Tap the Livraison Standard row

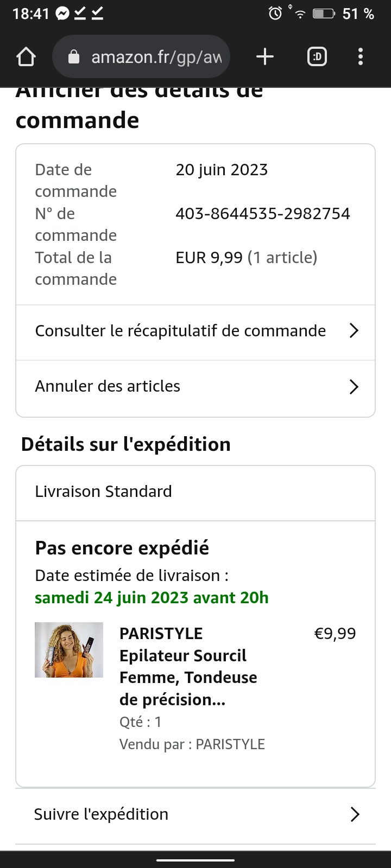[103, 492]
